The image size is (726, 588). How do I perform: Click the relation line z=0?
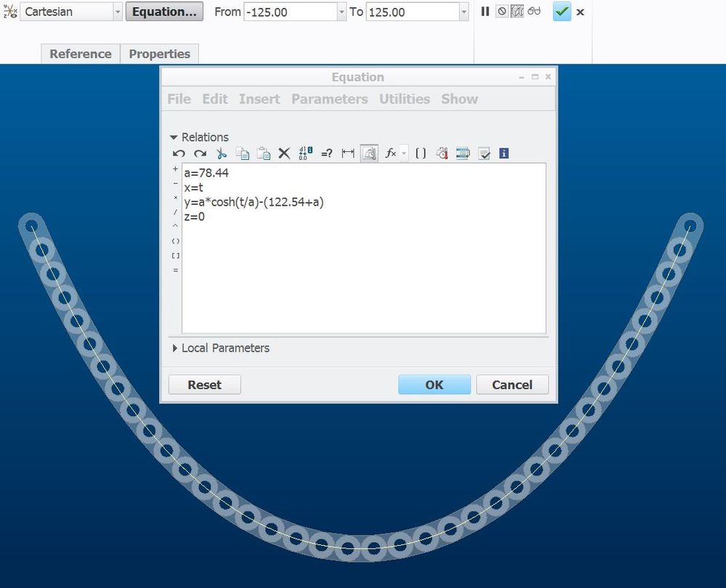(195, 217)
